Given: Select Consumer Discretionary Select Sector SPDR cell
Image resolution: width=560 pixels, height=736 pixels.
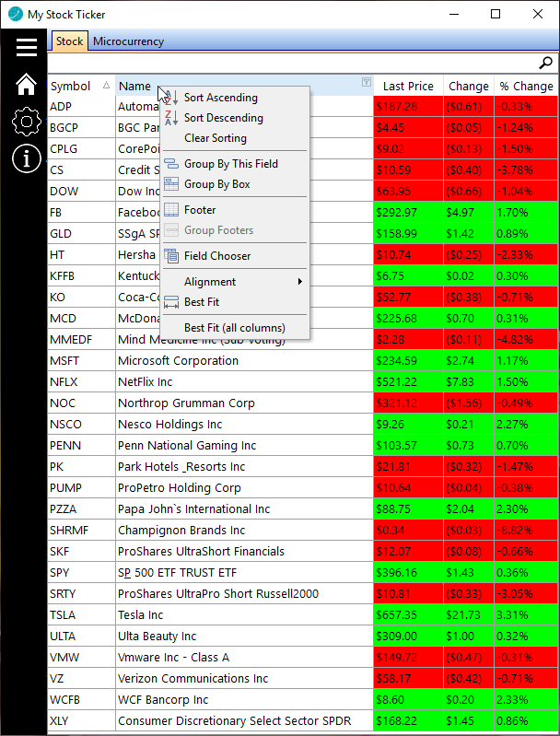Looking at the screenshot, I should click(245, 720).
